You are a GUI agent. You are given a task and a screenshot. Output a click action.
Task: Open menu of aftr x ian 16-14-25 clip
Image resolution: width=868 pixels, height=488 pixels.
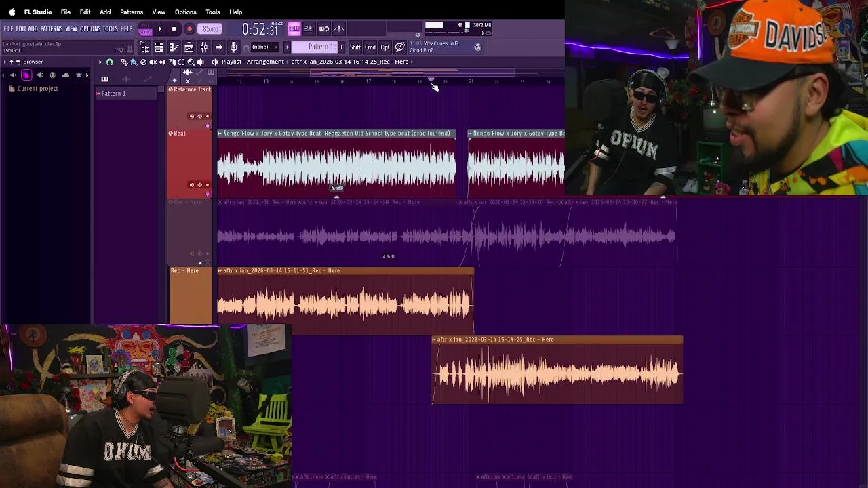pos(435,339)
